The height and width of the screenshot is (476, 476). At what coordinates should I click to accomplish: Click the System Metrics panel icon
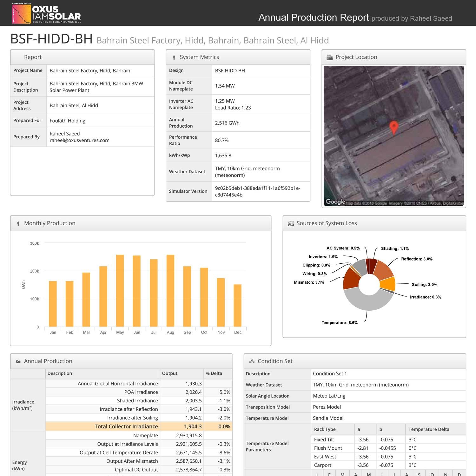(x=174, y=57)
